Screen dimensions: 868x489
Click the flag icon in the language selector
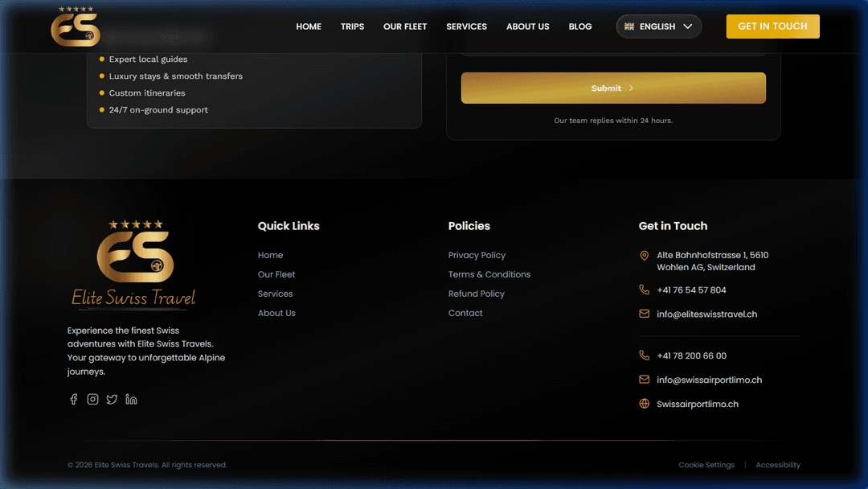click(628, 27)
